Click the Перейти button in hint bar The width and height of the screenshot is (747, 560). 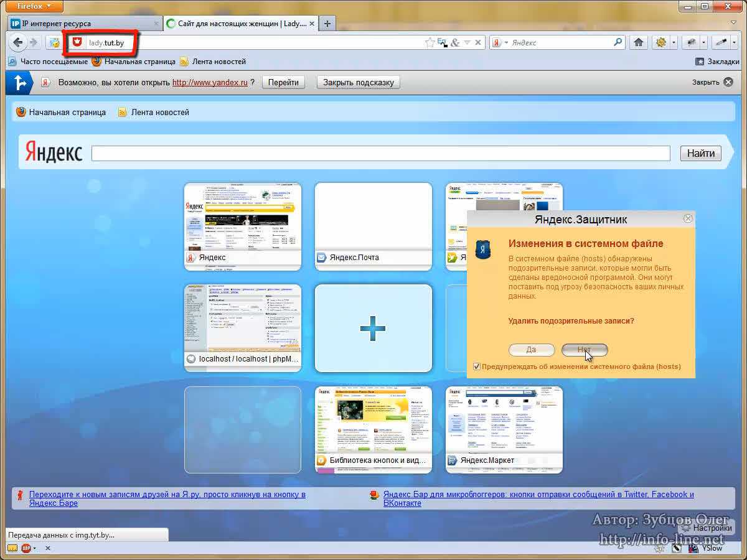coord(283,82)
